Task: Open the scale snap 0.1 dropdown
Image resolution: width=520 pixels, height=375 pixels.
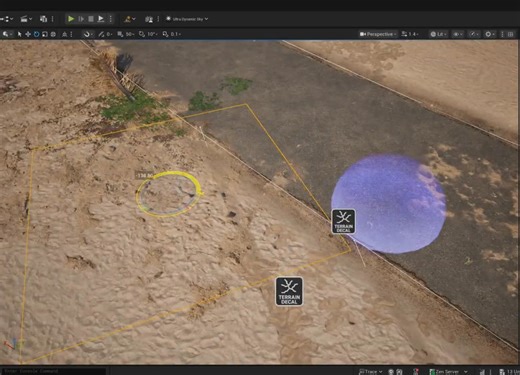Action: tap(176, 34)
